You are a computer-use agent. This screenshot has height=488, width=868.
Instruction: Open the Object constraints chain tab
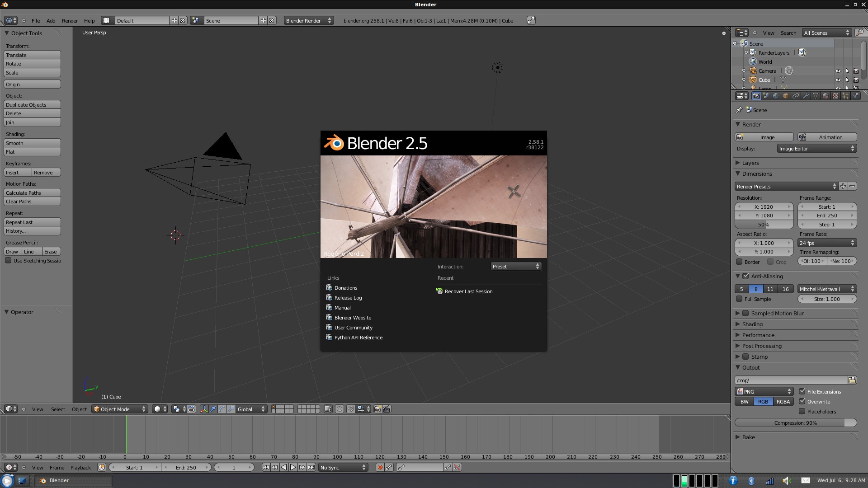(x=796, y=96)
